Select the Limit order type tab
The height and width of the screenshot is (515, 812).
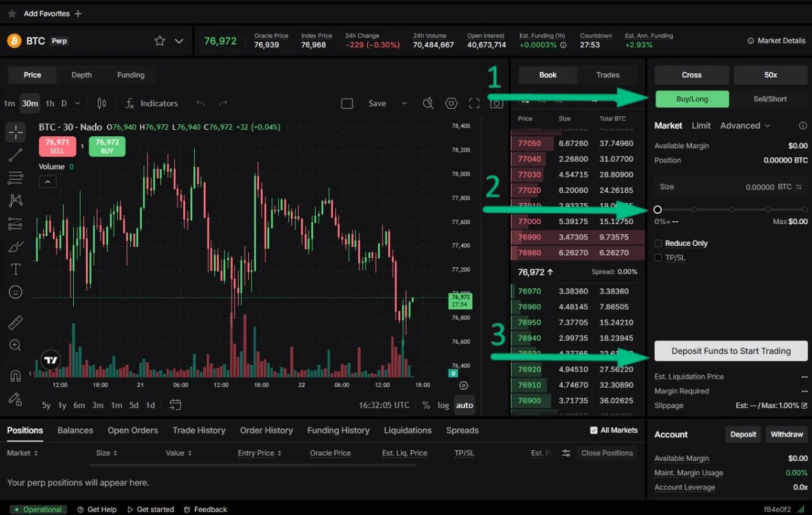701,125
